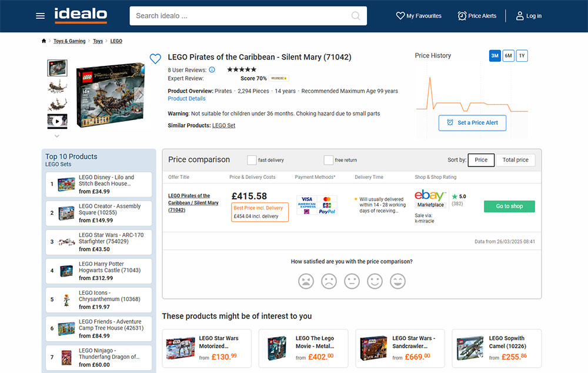Click the Visa payment logo

point(307,199)
